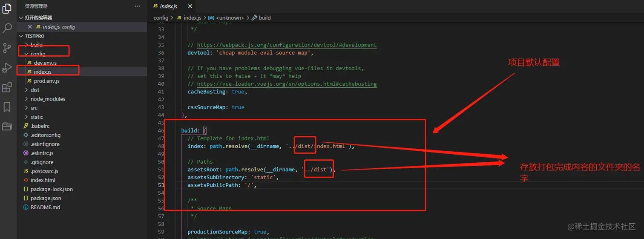Screen dimensions: 644x239
Task: Select index.js entry in open editors
Action: [x=82, y=27]
